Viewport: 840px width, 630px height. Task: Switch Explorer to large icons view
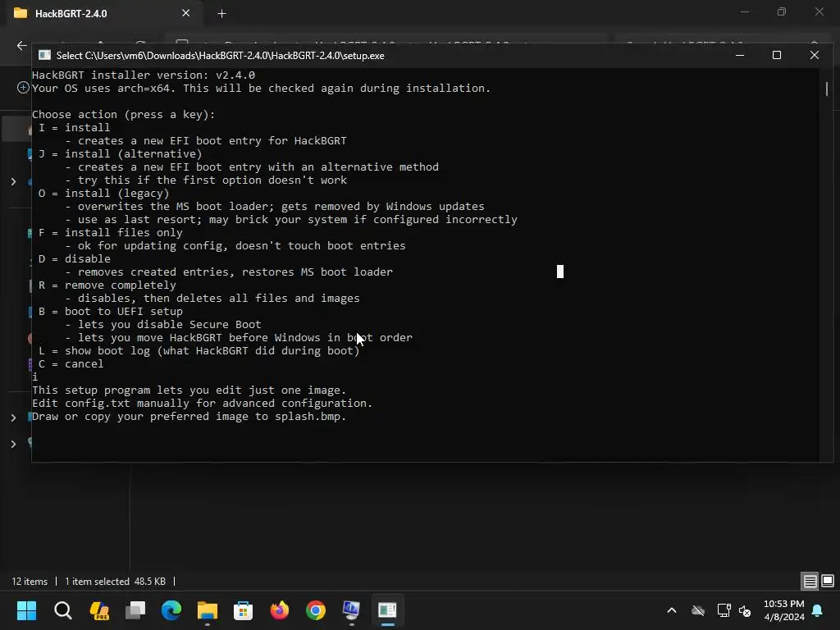[828, 581]
